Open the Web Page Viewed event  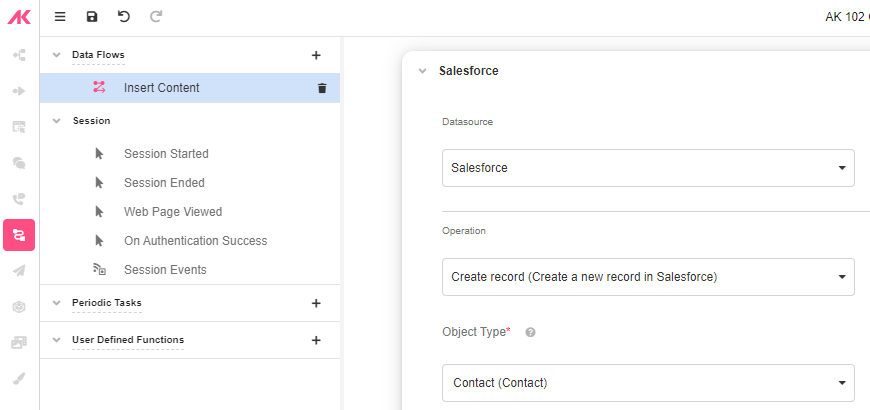(173, 211)
